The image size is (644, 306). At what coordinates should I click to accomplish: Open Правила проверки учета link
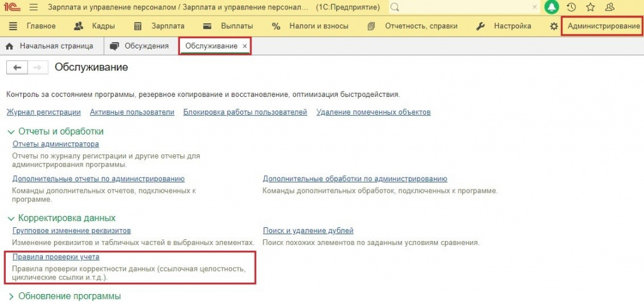56,257
